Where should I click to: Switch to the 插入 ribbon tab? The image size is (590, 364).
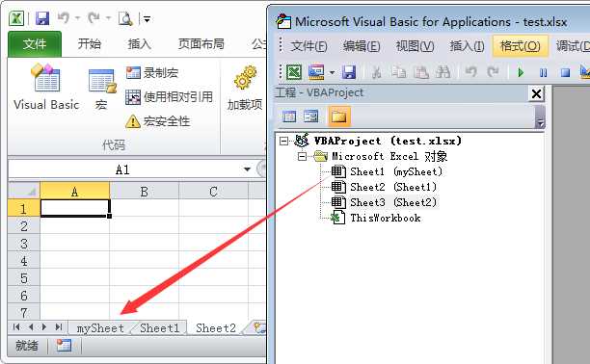(x=139, y=44)
